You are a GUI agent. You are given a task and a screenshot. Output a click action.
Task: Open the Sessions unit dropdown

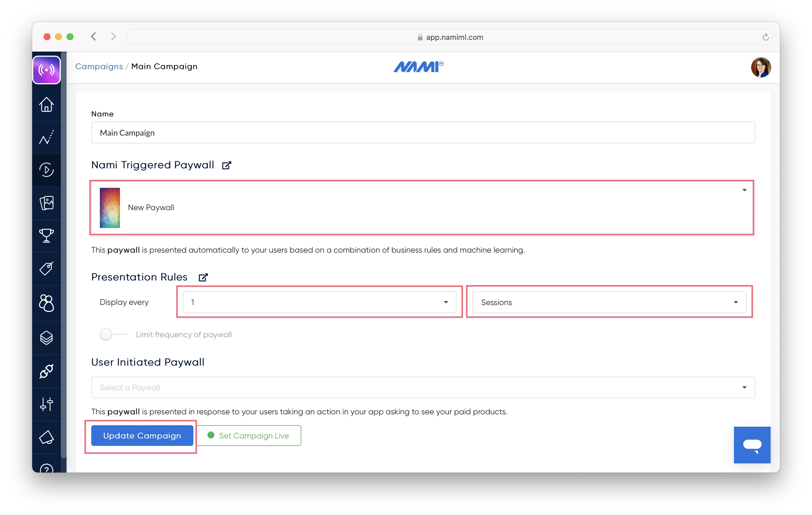click(x=609, y=302)
